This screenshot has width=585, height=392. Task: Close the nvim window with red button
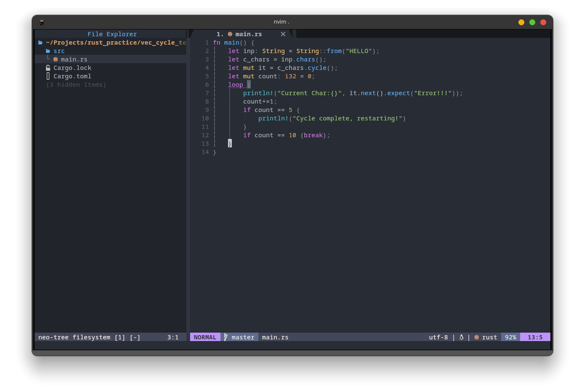click(x=543, y=22)
